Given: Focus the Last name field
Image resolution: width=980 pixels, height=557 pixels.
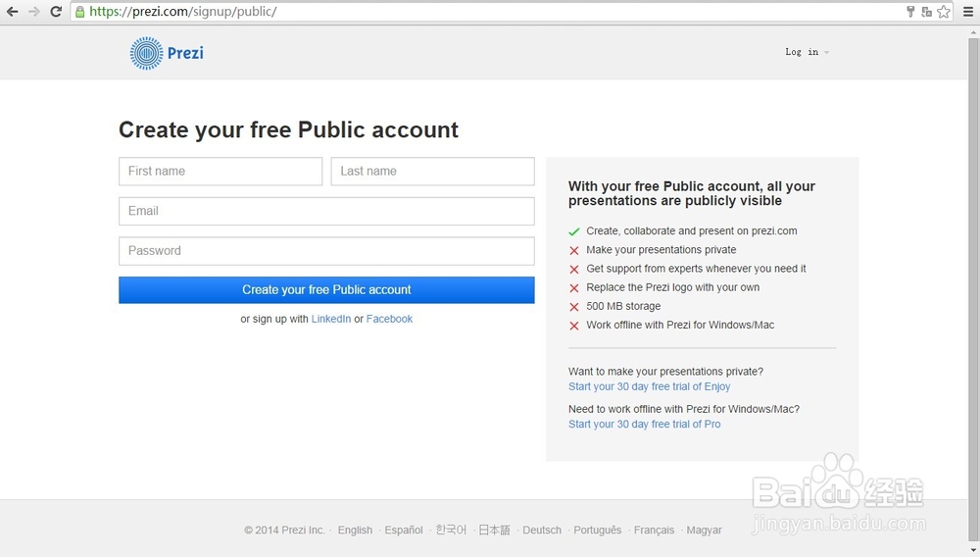Looking at the screenshot, I should pyautogui.click(x=432, y=172).
